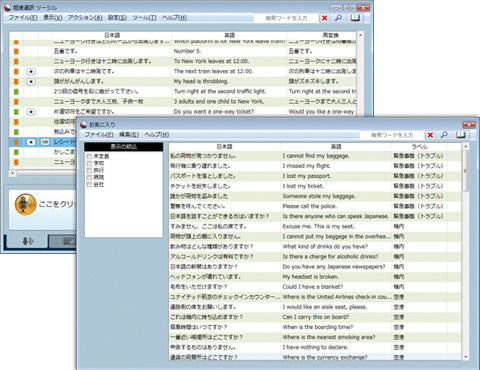Click magnifier search icon in main window
The image size is (480, 370).
338,18
